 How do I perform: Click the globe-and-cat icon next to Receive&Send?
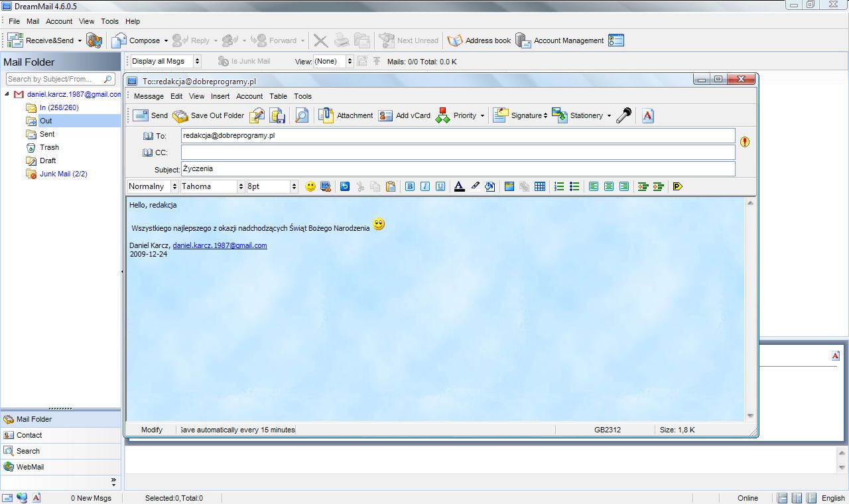click(x=94, y=40)
